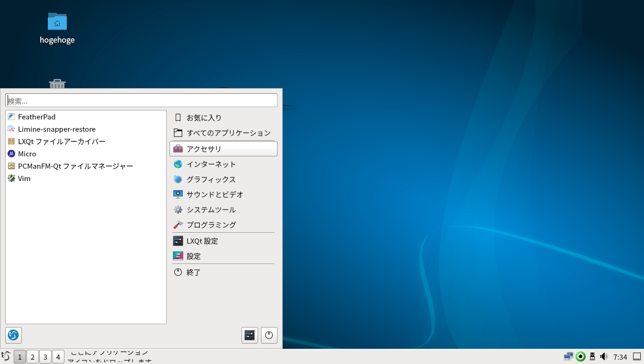Open PCManFM-Qt ファイルマネージャー
The width and height of the screenshot is (644, 364).
(x=75, y=166)
